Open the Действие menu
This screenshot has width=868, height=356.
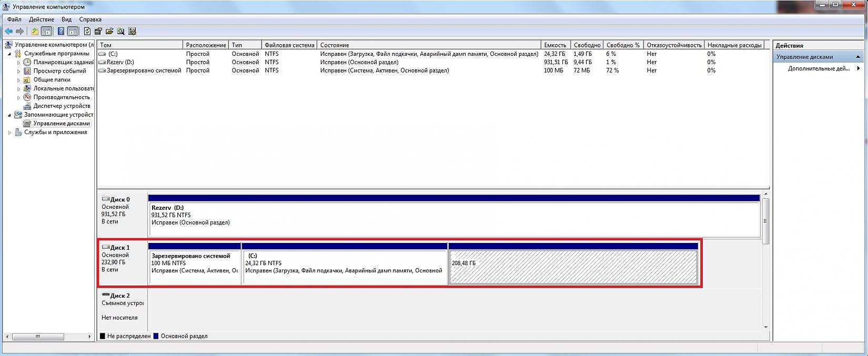(x=42, y=19)
